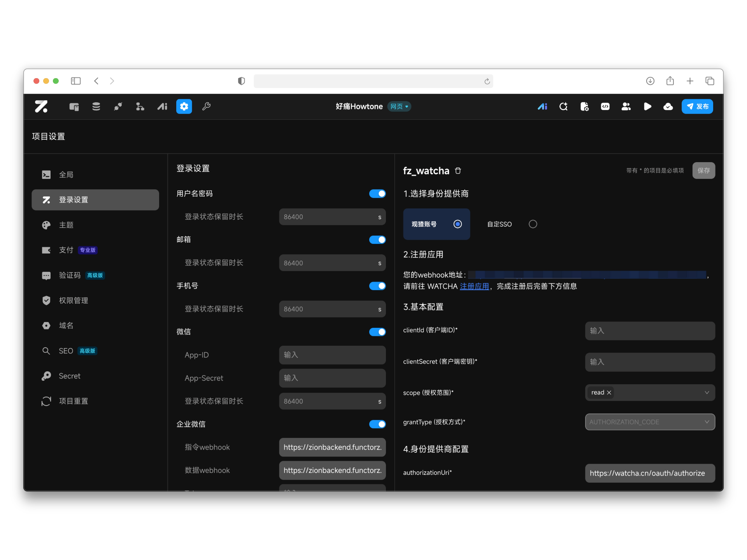The image size is (747, 560).
Task: Open the plug/integrations icon
Action: (x=118, y=107)
